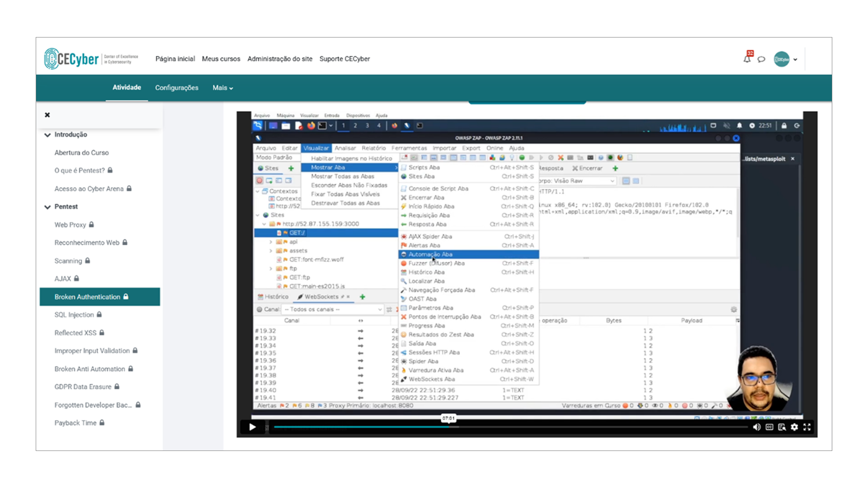
Task: Select the GET:font-mfizz.woff tree entry
Action: 316,259
